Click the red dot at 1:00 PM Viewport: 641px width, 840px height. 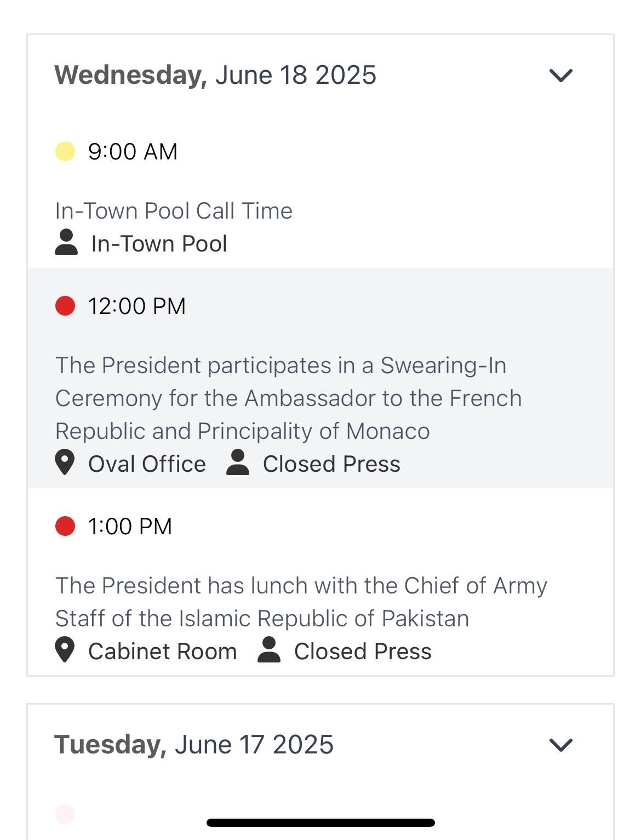click(x=65, y=526)
